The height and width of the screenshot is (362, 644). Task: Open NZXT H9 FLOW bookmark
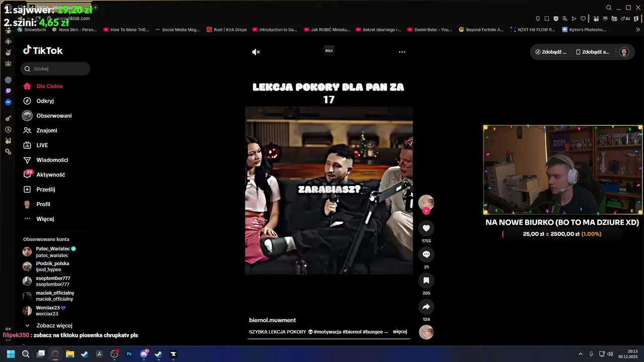(533, 30)
